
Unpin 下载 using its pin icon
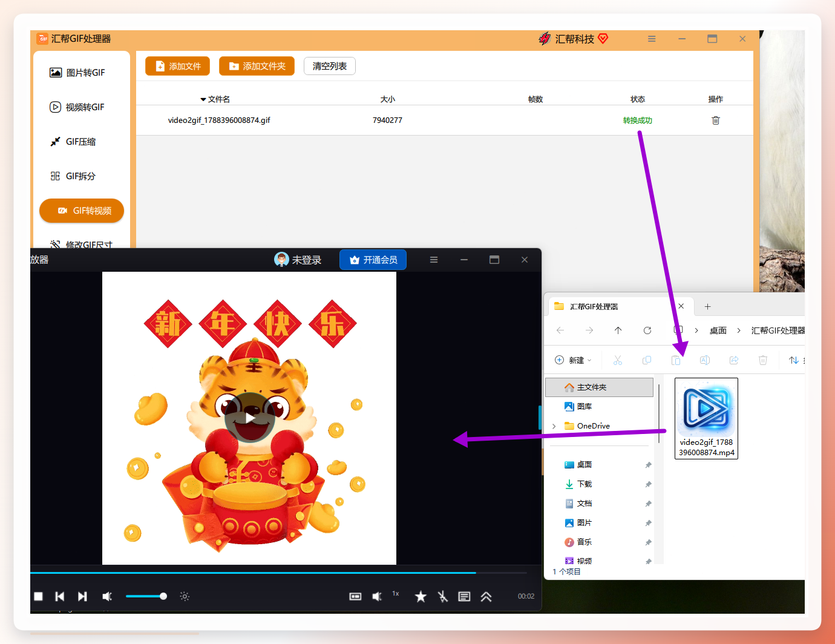(x=648, y=484)
